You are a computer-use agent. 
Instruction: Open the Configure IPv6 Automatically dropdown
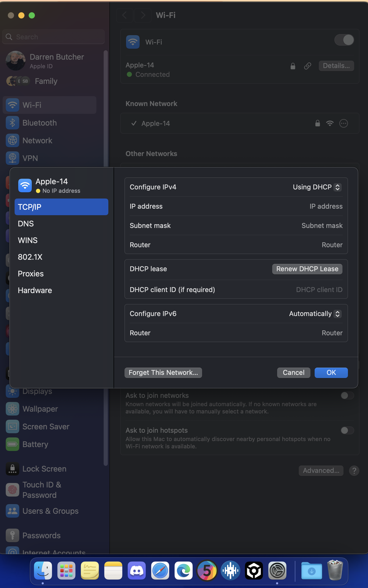tap(315, 314)
